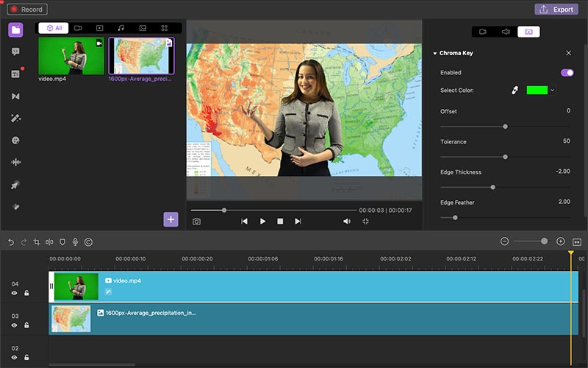Play the preview video
The height and width of the screenshot is (368, 588).
point(262,222)
